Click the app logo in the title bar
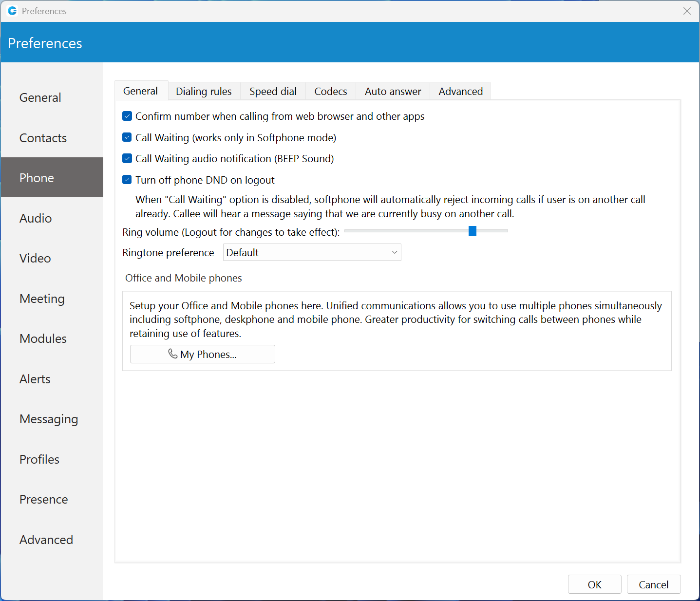 pyautogui.click(x=12, y=11)
